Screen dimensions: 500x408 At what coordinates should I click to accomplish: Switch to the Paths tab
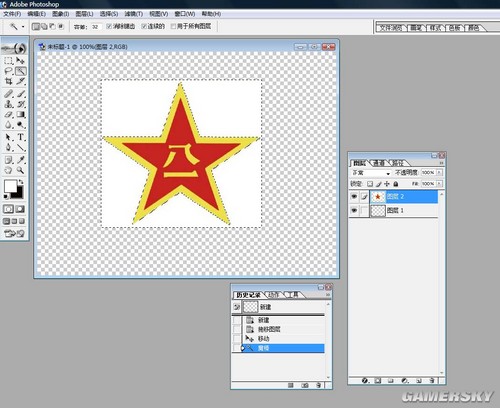point(397,163)
